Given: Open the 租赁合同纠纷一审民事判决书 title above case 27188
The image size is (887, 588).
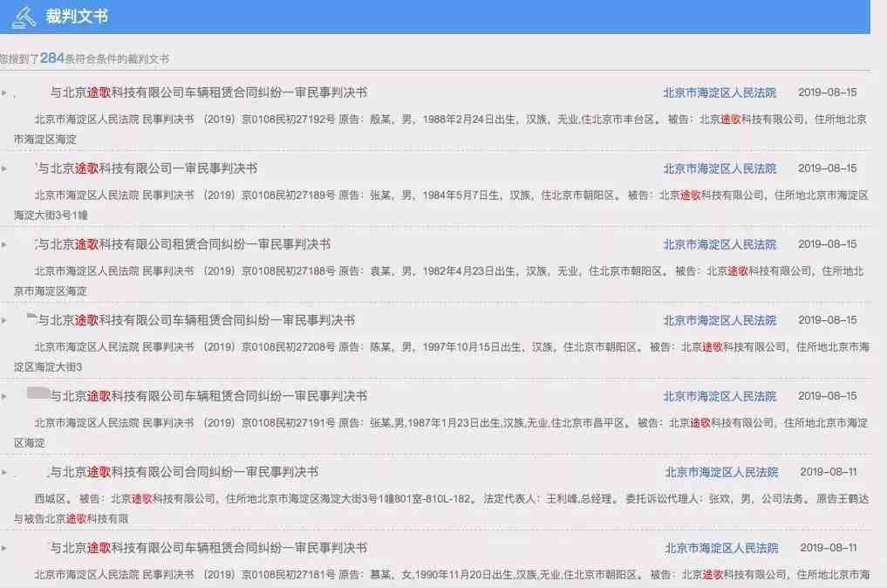Looking at the screenshot, I should (x=183, y=244).
